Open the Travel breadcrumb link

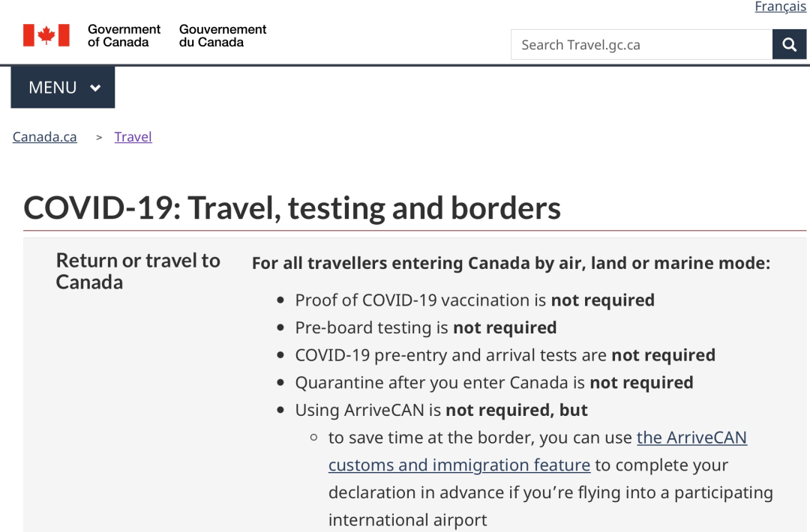click(x=133, y=137)
